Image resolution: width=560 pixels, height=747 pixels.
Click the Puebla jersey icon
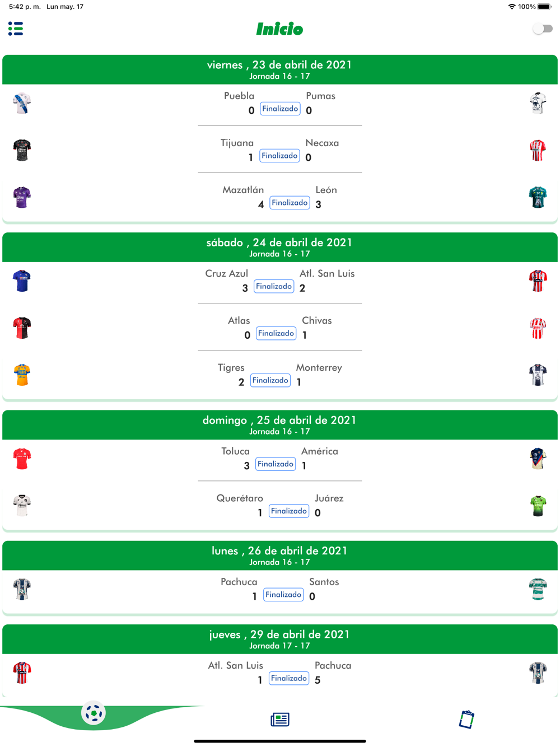click(22, 104)
